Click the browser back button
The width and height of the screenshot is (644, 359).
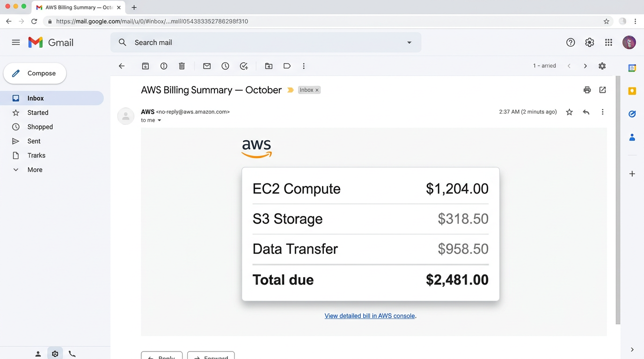[x=8, y=22]
